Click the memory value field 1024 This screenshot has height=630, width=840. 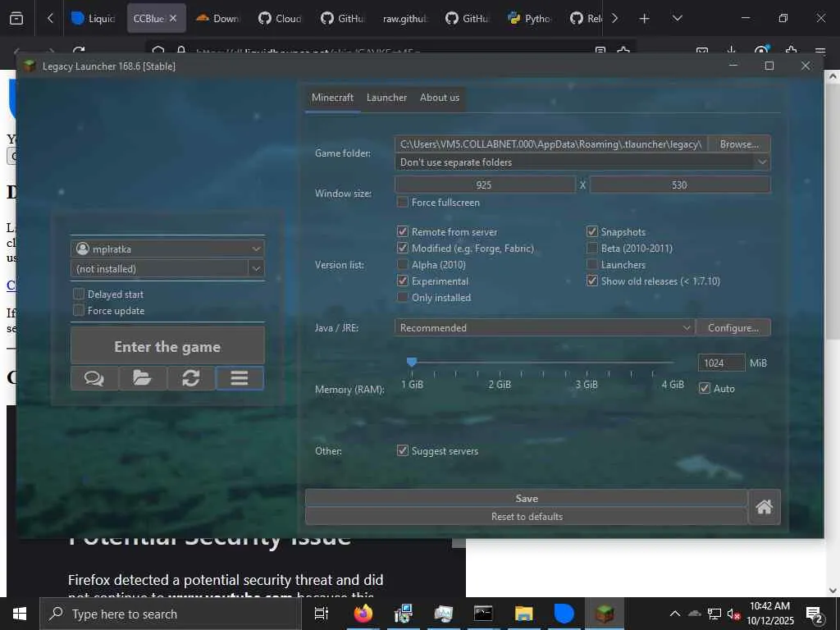pos(721,363)
